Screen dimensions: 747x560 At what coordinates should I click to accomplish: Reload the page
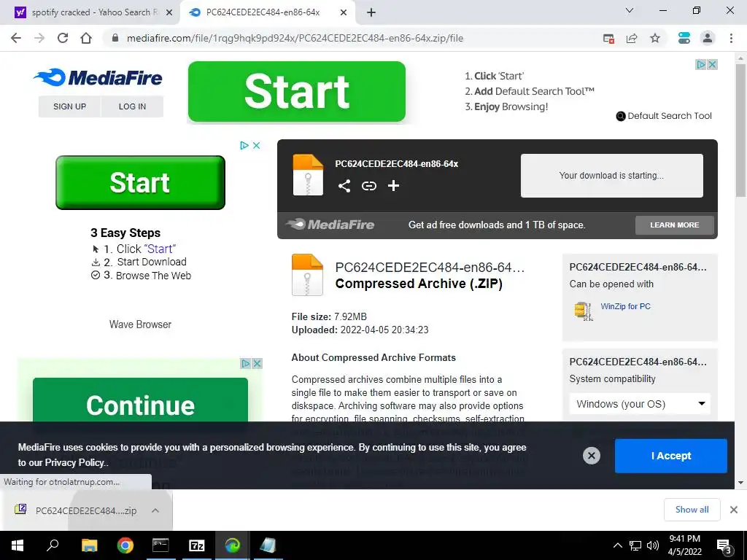(x=63, y=38)
